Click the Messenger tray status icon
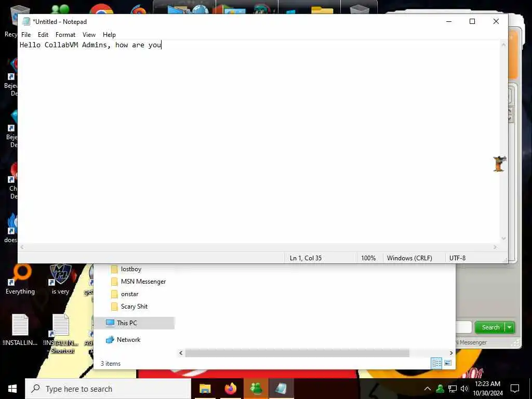The height and width of the screenshot is (399, 532). (440, 389)
